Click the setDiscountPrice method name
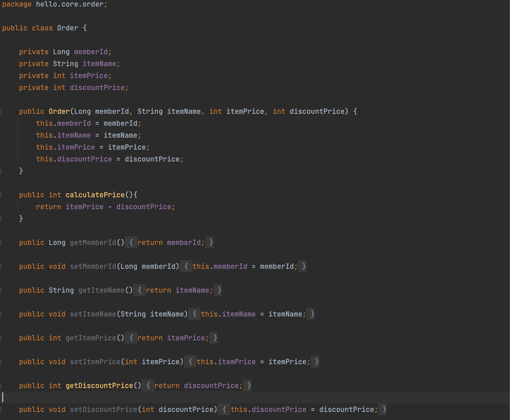The width and height of the screenshot is (510, 420). 104,409
